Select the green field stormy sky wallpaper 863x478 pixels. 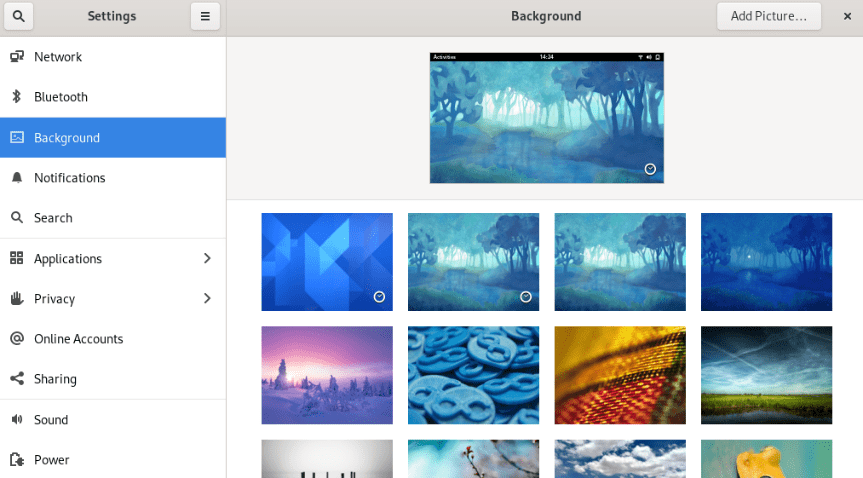point(766,375)
